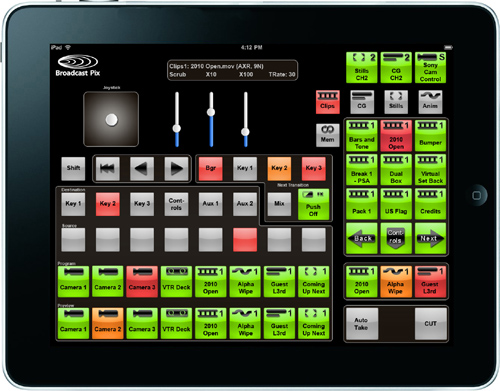The height and width of the screenshot is (391, 500).
Task: Load the 2010 Open clip in the library grid
Action: click(x=396, y=136)
